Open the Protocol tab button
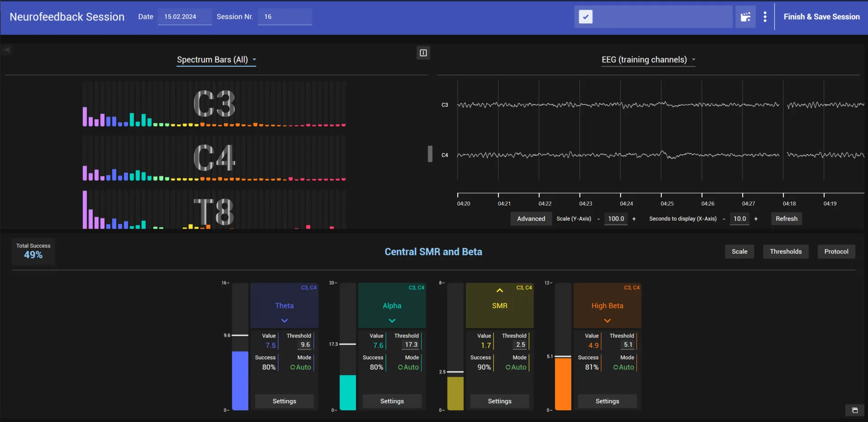The image size is (868, 422). (836, 252)
